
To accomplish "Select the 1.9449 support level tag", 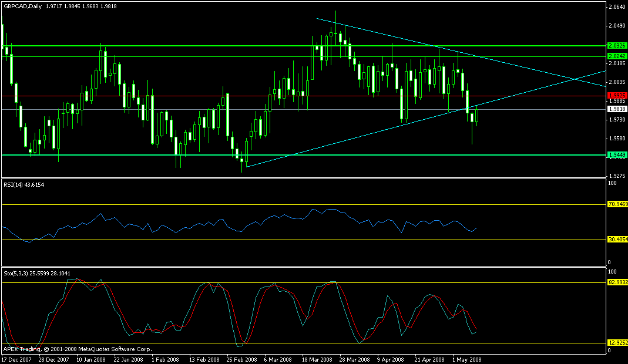I will click(x=616, y=155).
